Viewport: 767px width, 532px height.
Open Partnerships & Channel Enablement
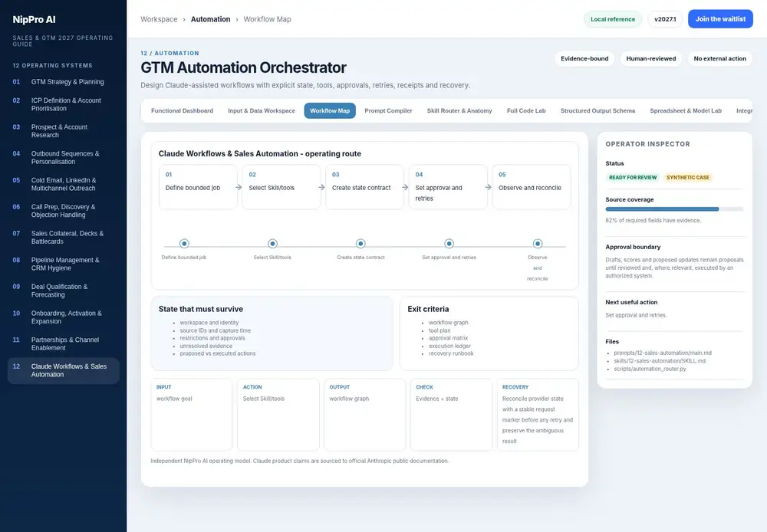pos(64,343)
